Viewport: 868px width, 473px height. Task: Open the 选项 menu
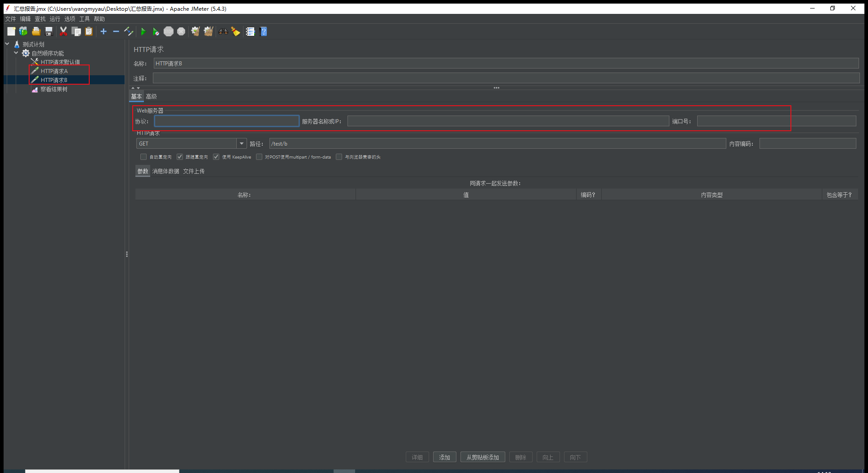(x=69, y=19)
